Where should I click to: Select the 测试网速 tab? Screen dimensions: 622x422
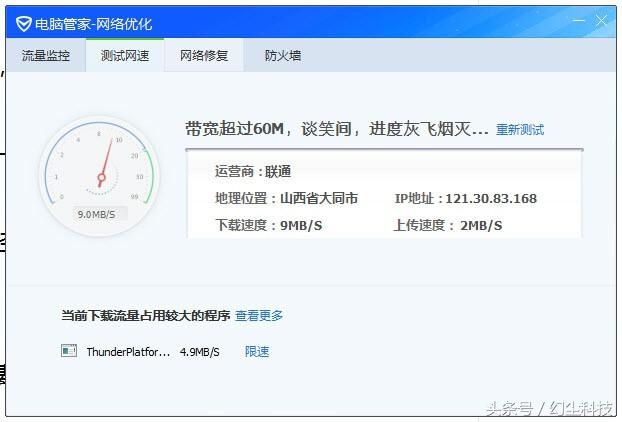click(x=125, y=56)
